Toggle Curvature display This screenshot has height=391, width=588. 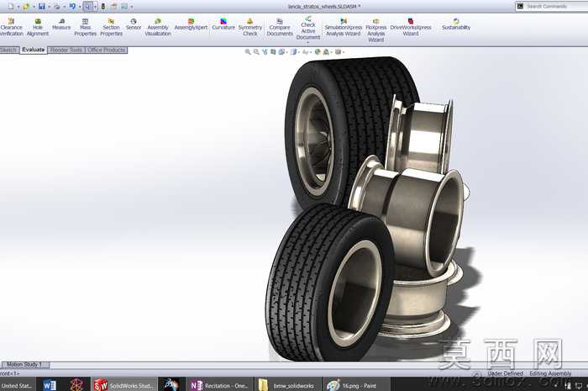[223, 24]
